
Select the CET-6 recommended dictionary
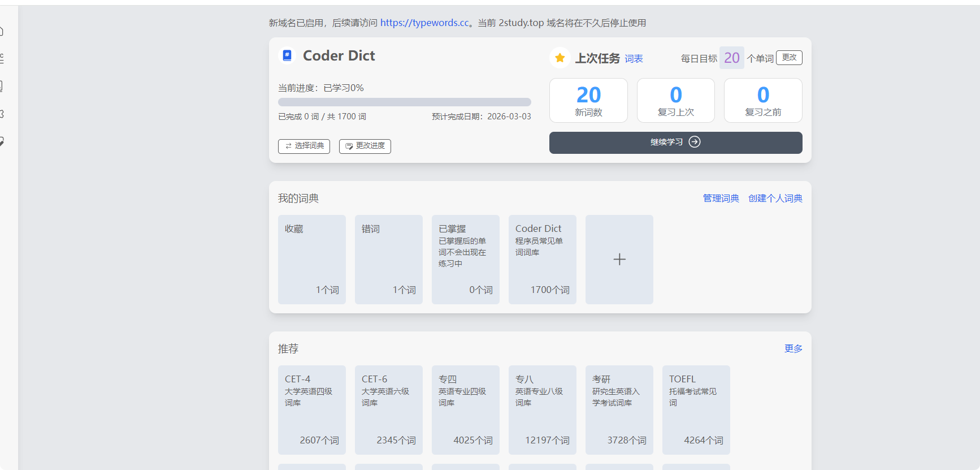(x=389, y=410)
